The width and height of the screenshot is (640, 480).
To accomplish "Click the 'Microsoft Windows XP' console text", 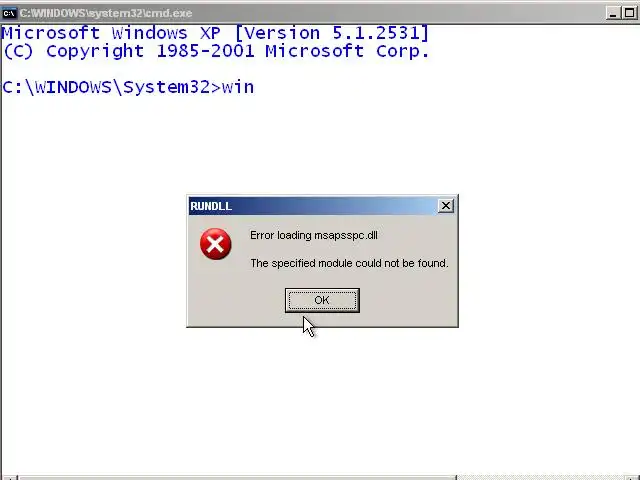I will [111, 33].
